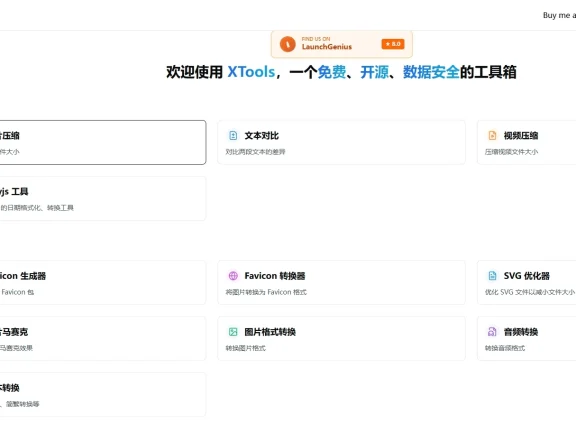
Task: Open the Buy me a coffee link
Action: (x=559, y=15)
